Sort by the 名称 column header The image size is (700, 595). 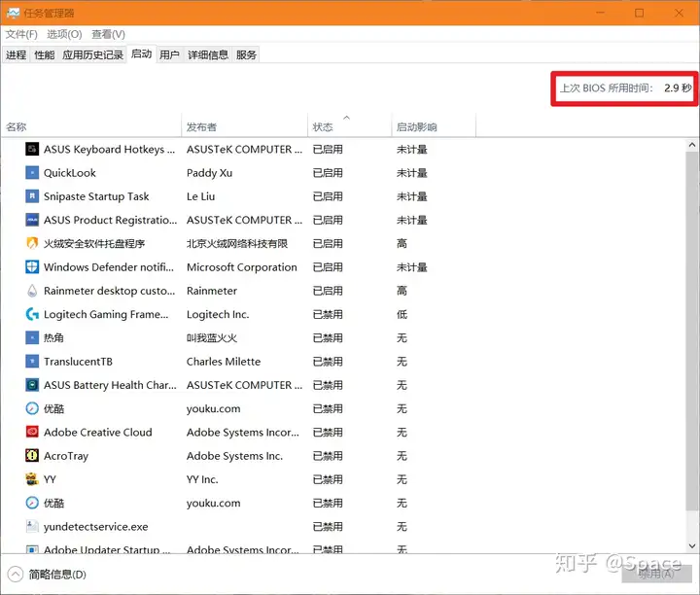coord(91,126)
